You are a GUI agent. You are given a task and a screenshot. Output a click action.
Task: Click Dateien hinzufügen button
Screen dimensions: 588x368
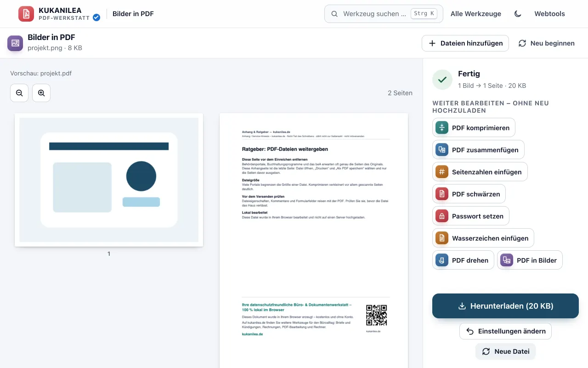465,43
